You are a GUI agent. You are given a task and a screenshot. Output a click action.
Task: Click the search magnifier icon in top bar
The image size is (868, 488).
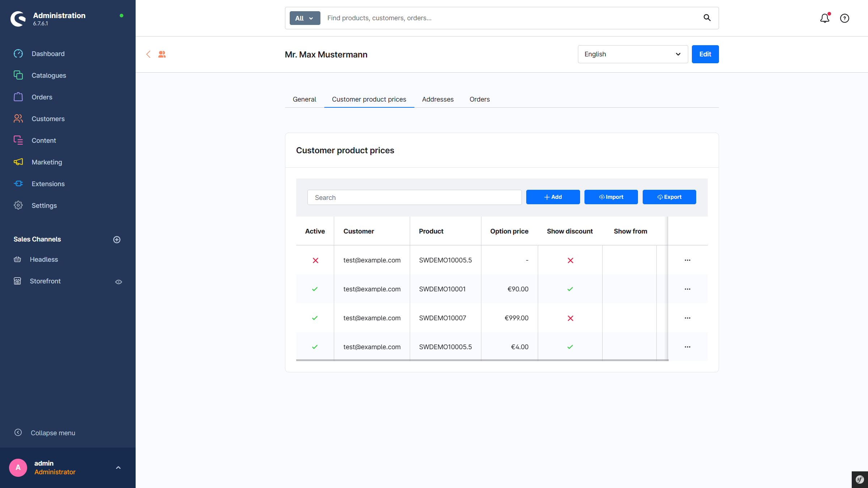click(x=707, y=18)
